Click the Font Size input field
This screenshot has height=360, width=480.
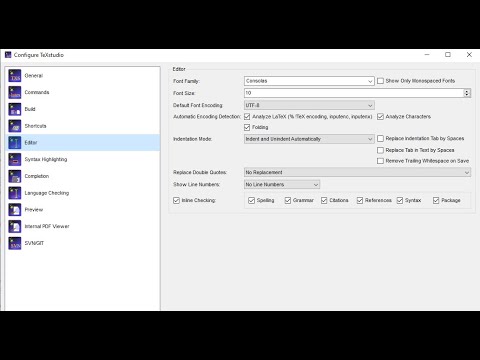pos(354,93)
